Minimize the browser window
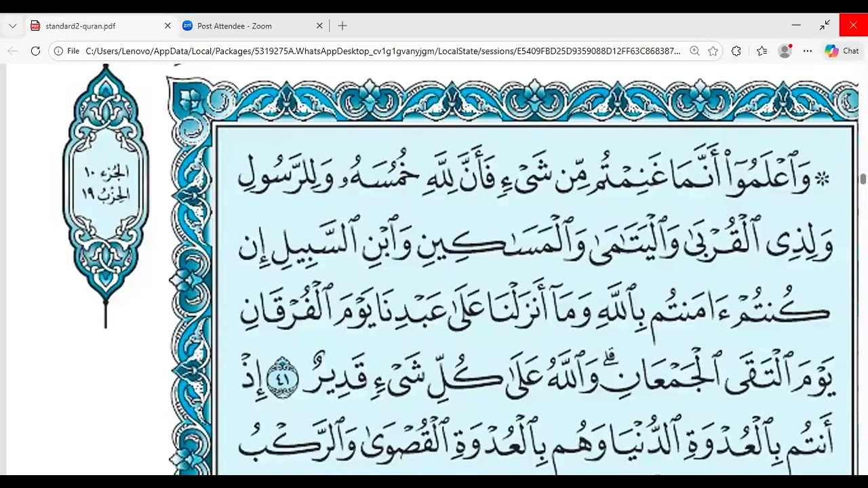This screenshot has width=868, height=488. (x=796, y=25)
